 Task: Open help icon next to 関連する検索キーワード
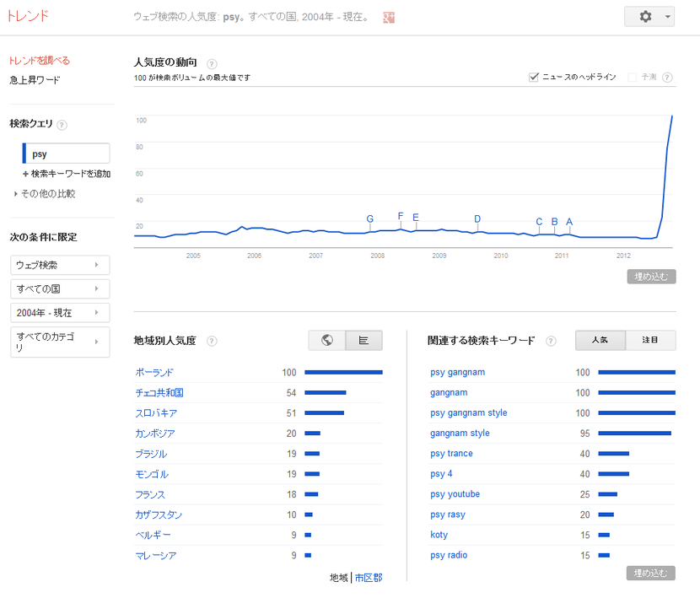(x=551, y=341)
